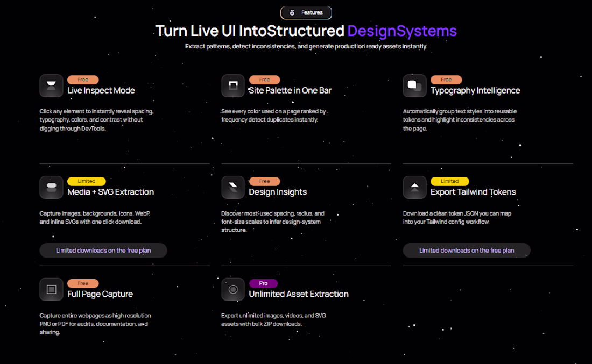Click the limited downloads notice under Export Tailwind Tokens
The height and width of the screenshot is (364, 592).
pyautogui.click(x=467, y=251)
